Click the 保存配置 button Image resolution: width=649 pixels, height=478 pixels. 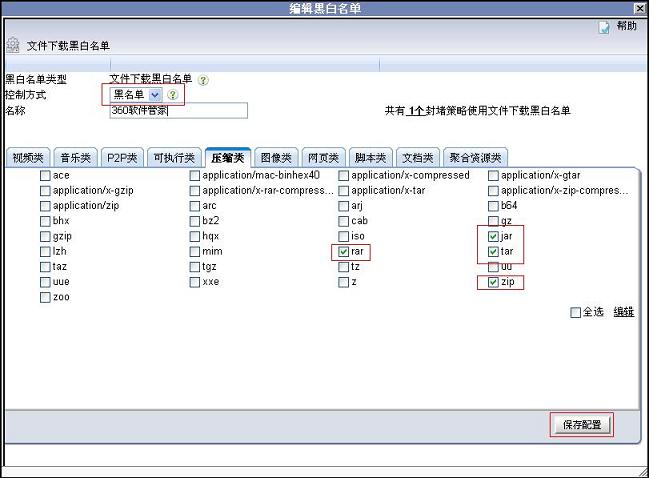click(581, 424)
